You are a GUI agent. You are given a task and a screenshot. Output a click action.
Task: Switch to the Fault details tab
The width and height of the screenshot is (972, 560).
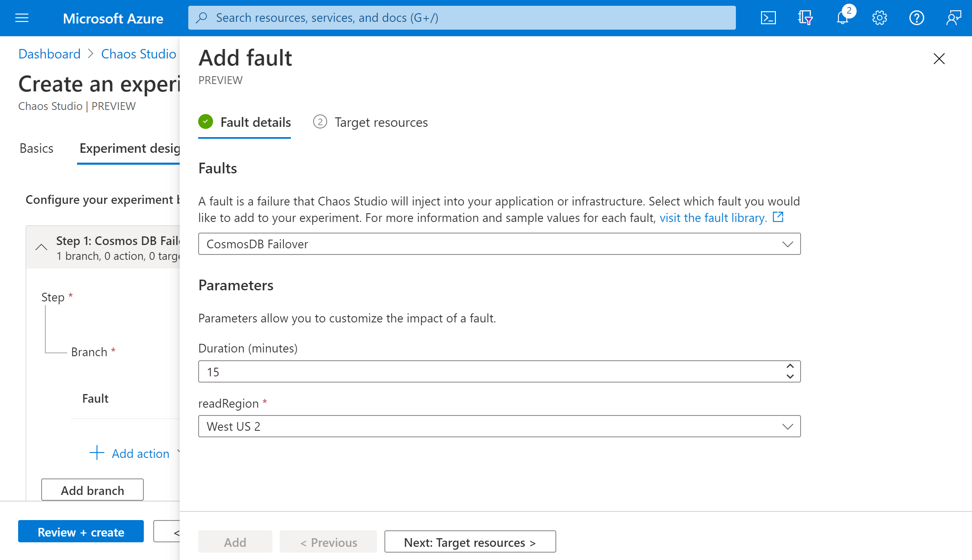pyautogui.click(x=256, y=122)
